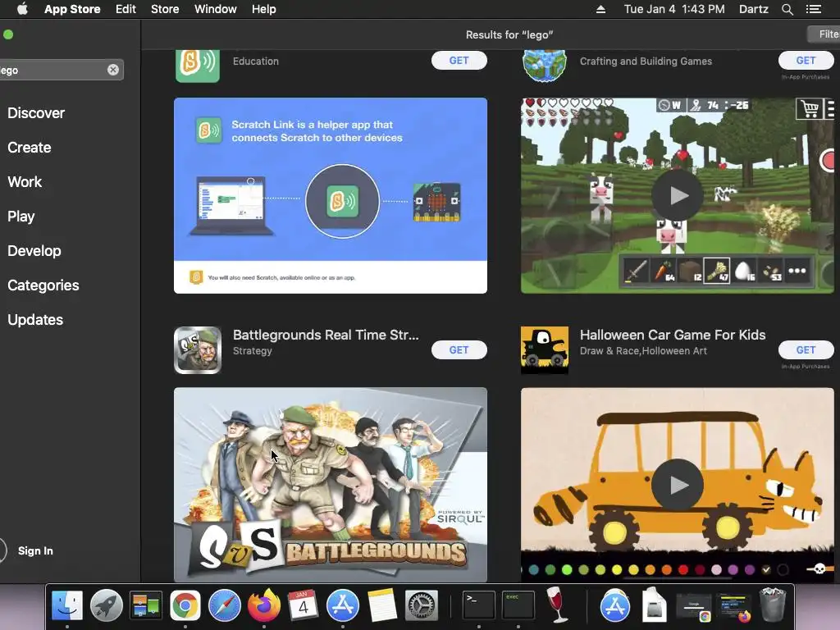
Task: Get the Scratch Link Education app
Action: [x=459, y=61]
